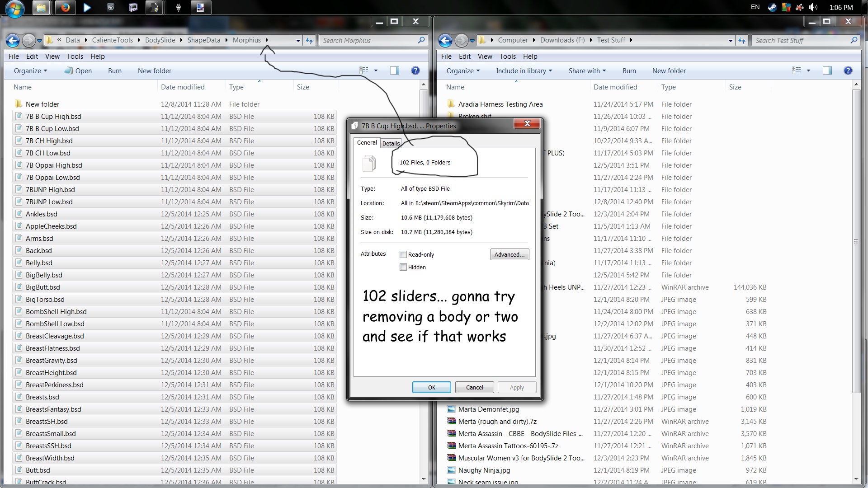Open the Share with dropdown
868x488 pixels.
point(587,71)
